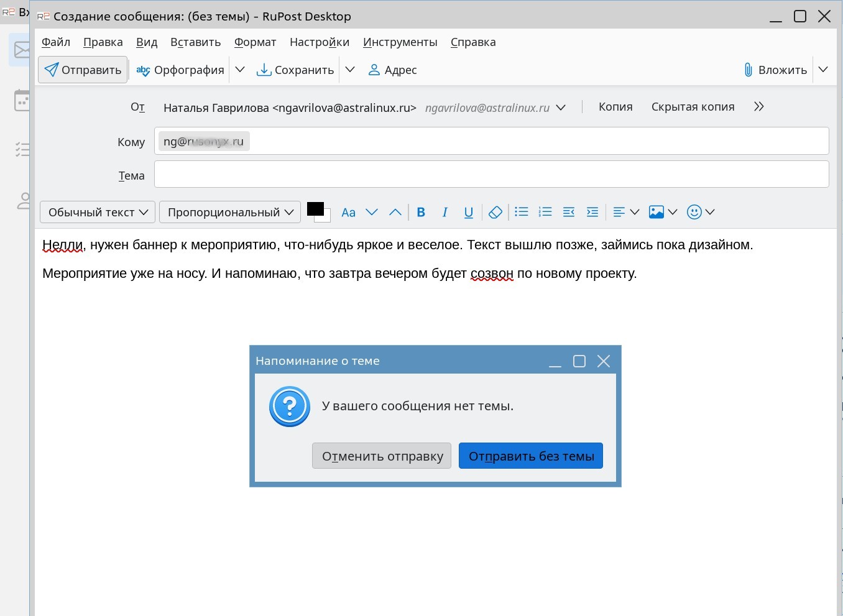The width and height of the screenshot is (843, 616).
Task: Insert a numbered list
Action: [545, 212]
